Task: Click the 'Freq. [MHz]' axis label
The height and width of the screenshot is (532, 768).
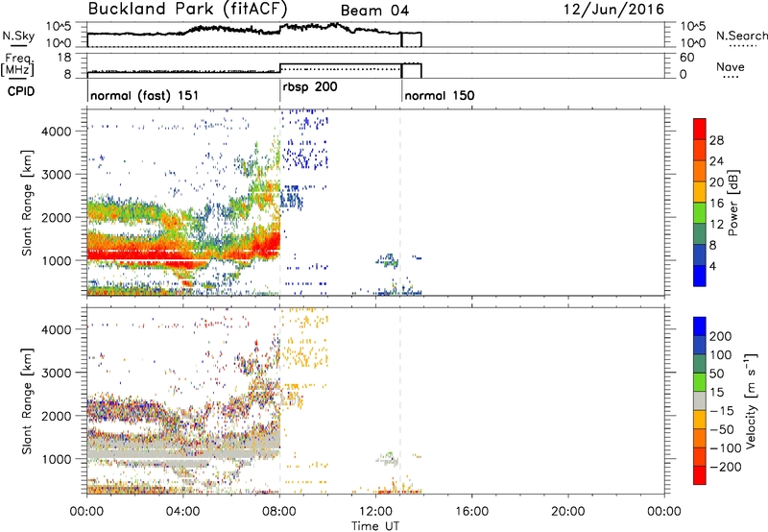Action: 17,64
